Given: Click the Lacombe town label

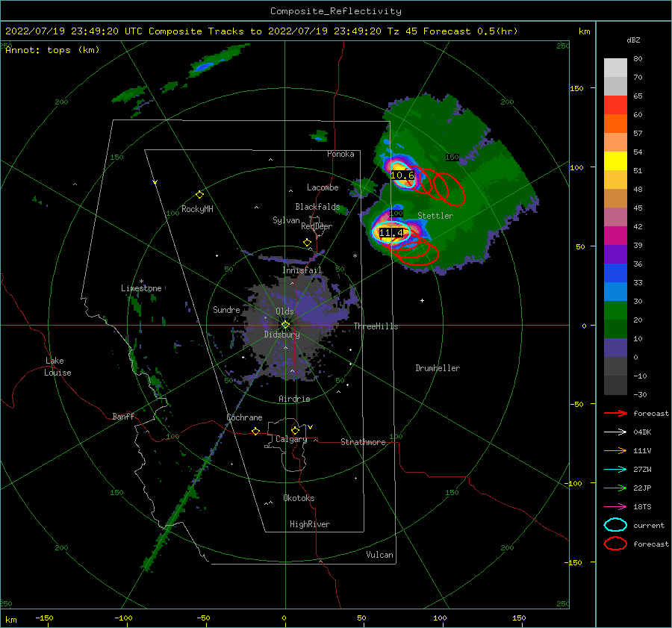Looking at the screenshot, I should click(x=323, y=187).
